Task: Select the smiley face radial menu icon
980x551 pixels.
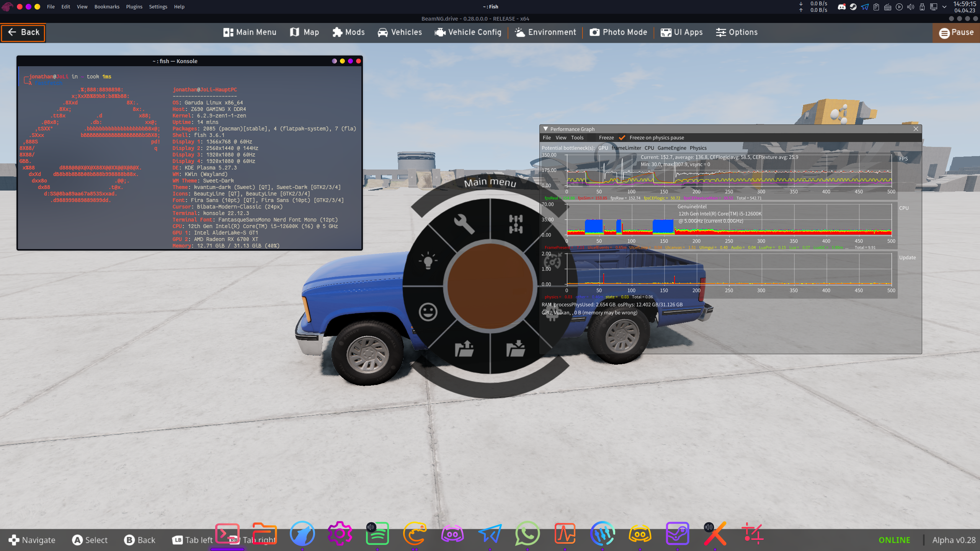Action: (x=428, y=312)
